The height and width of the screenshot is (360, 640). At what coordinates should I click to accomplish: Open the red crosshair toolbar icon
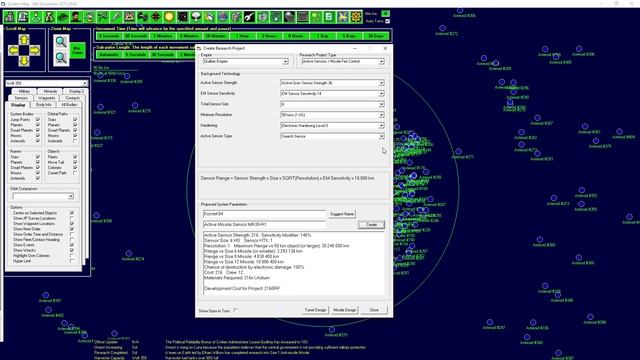156,17
